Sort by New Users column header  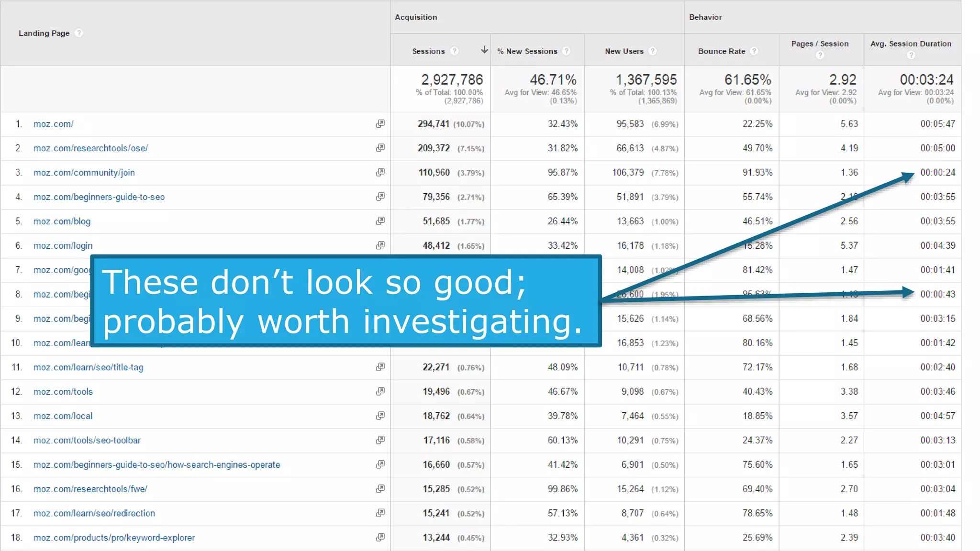[x=624, y=51]
